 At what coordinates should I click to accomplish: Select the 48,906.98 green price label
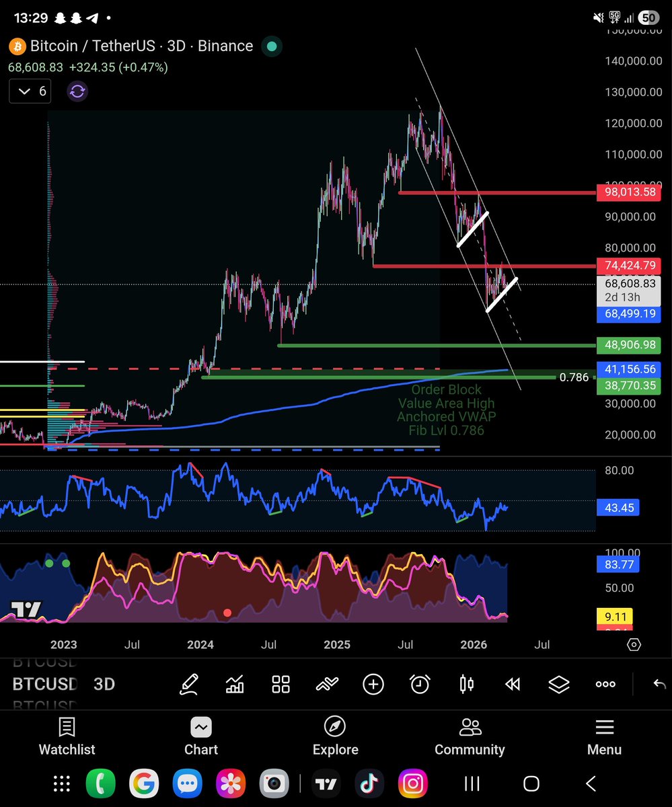[x=629, y=346]
